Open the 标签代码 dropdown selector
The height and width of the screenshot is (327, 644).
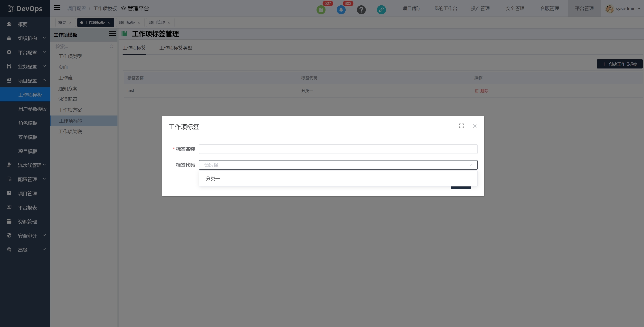point(338,165)
